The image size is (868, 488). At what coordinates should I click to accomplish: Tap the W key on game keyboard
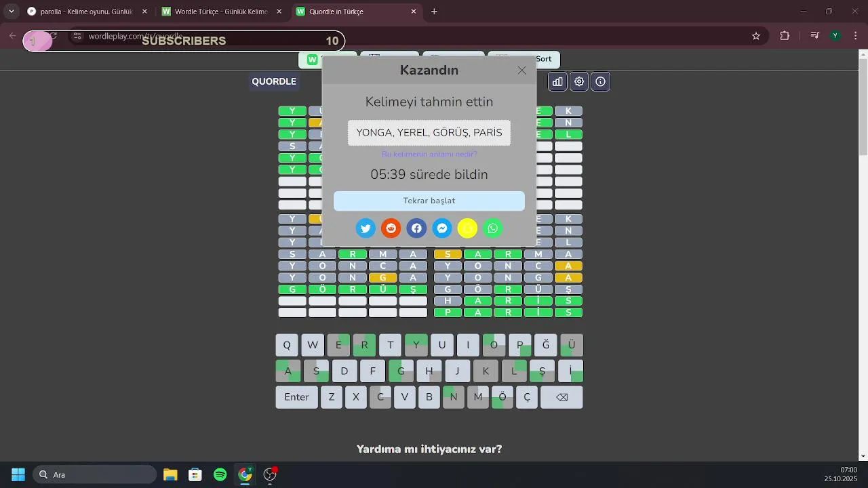coord(313,345)
